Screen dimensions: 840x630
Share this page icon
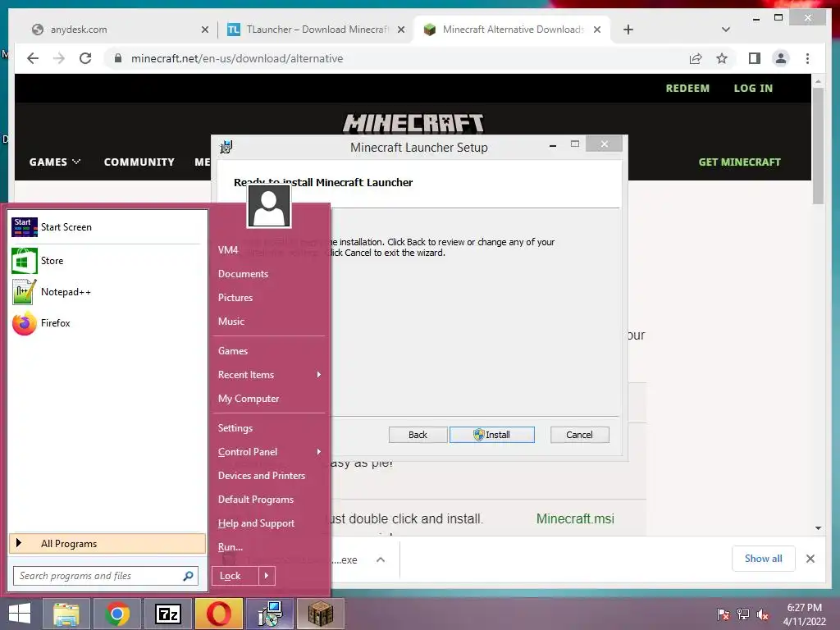(x=696, y=58)
